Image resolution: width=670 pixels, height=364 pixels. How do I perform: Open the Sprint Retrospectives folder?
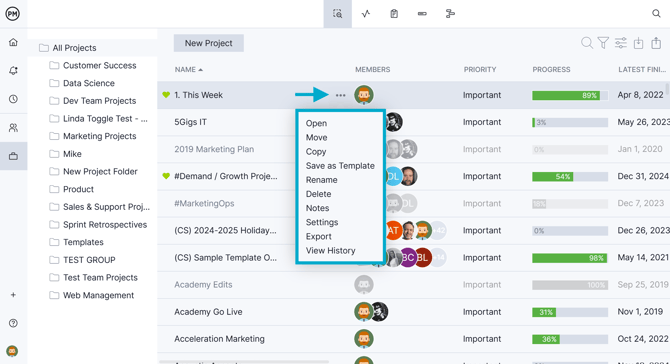pos(98,225)
